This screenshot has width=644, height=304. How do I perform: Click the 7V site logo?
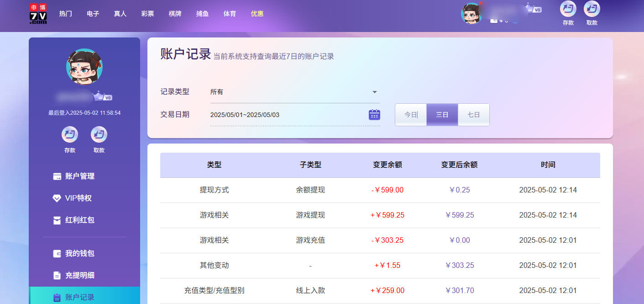pyautogui.click(x=38, y=14)
